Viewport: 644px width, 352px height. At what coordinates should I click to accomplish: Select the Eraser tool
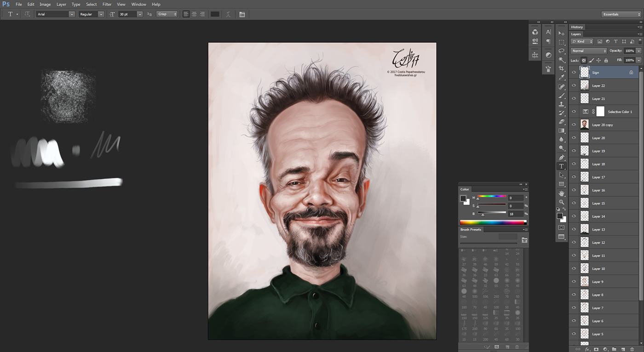coord(561,122)
